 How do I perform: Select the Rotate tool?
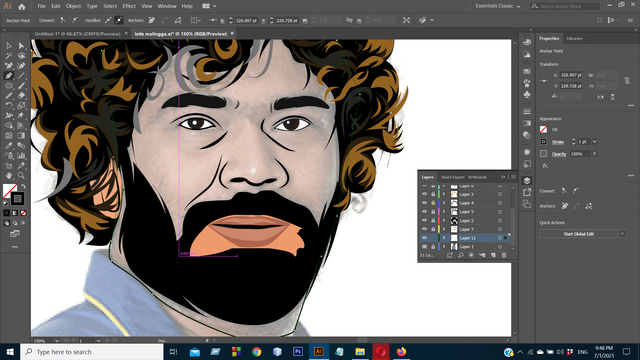pyautogui.click(x=9, y=105)
